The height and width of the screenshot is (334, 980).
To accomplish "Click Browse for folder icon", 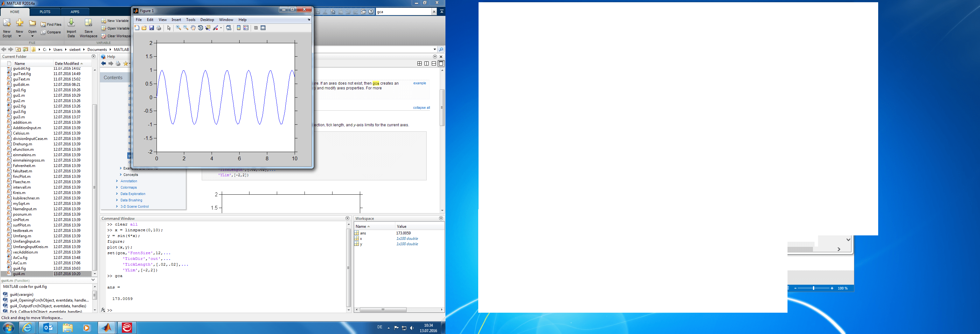I will [25, 49].
